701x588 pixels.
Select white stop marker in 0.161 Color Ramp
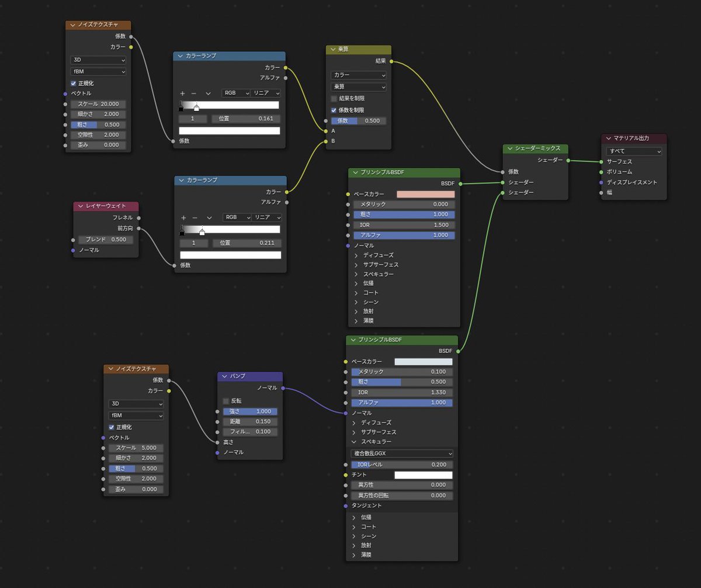[196, 108]
